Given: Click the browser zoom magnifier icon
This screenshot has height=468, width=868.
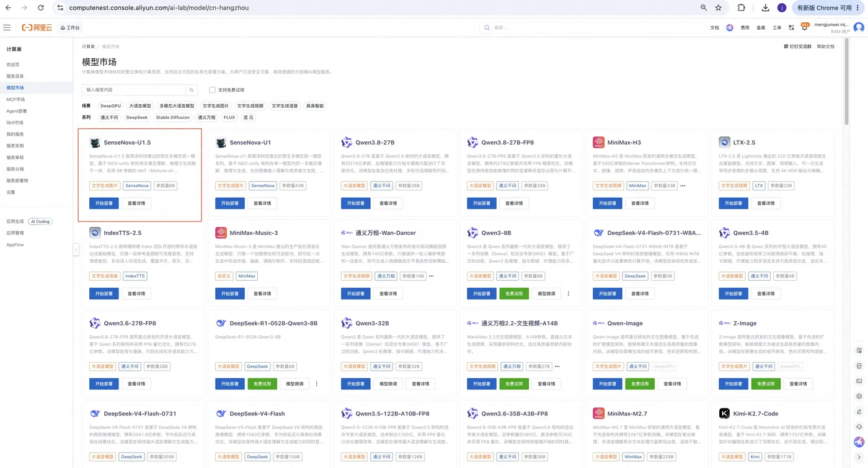Looking at the screenshot, I should click(x=704, y=8).
